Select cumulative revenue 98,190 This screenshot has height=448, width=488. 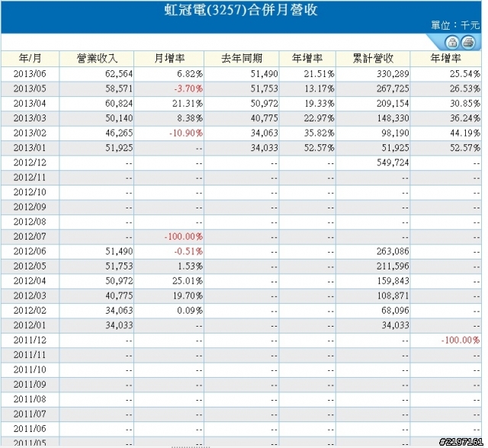click(395, 133)
